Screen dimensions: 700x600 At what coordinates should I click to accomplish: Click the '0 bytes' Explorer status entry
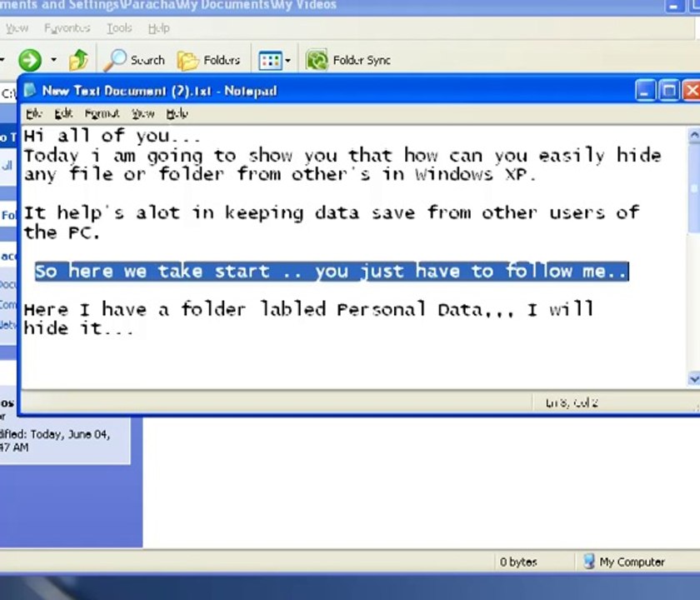[518, 562]
